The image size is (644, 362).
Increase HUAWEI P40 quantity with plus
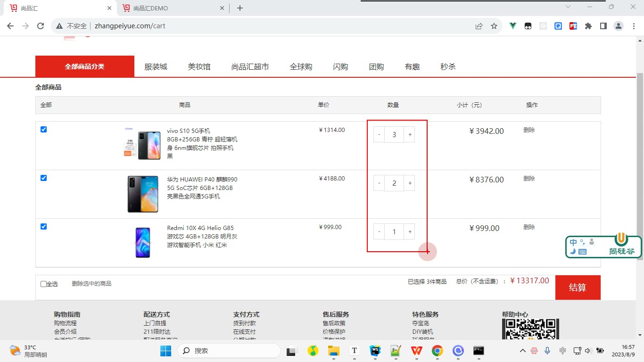click(410, 183)
